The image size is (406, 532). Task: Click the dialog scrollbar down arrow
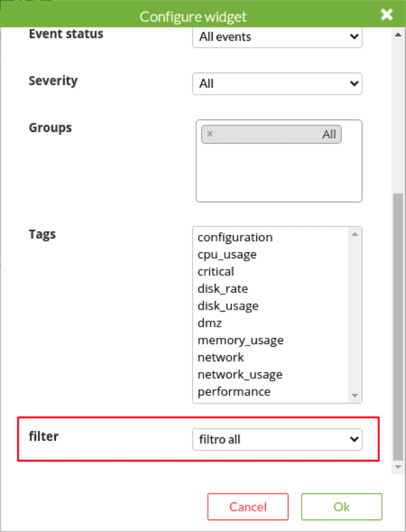[x=398, y=467]
